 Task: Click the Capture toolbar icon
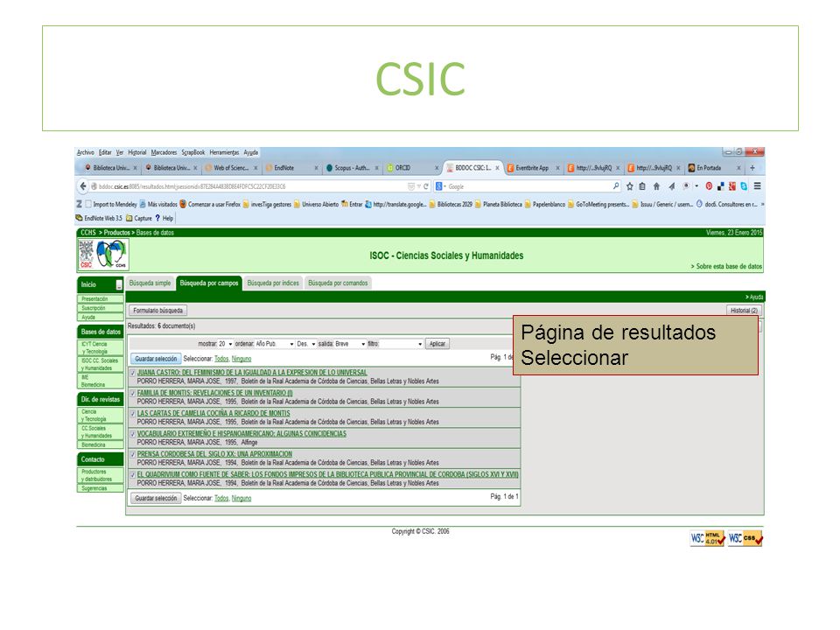[x=139, y=218]
